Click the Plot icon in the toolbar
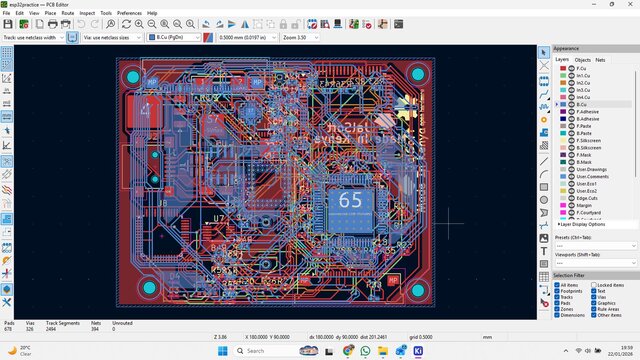The width and height of the screenshot is (640, 360). click(x=65, y=24)
